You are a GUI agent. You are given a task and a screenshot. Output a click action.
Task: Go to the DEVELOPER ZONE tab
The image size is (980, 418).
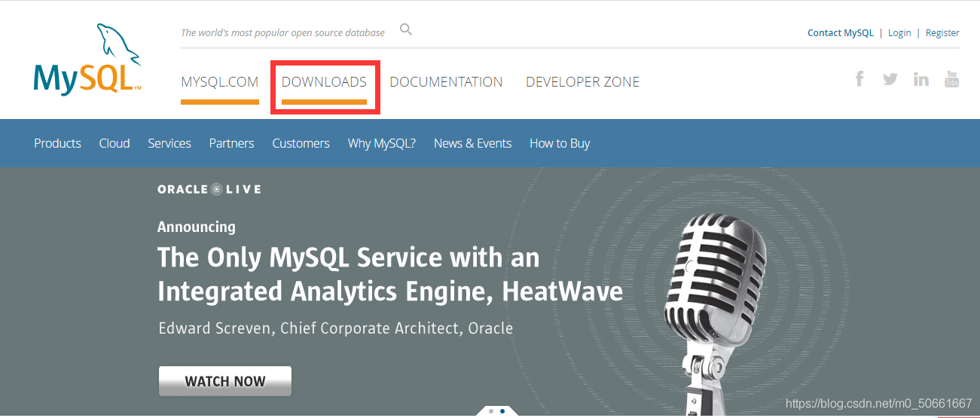(582, 82)
